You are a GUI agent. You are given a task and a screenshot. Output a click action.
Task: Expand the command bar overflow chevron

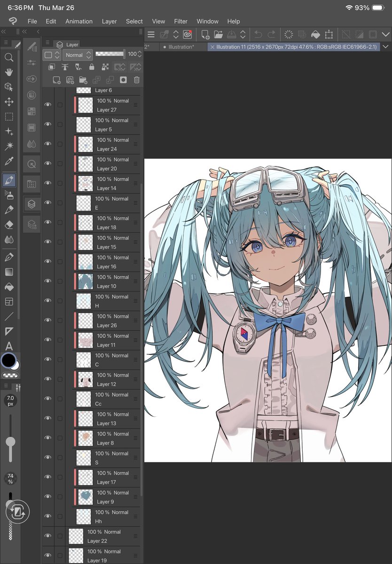tap(386, 34)
